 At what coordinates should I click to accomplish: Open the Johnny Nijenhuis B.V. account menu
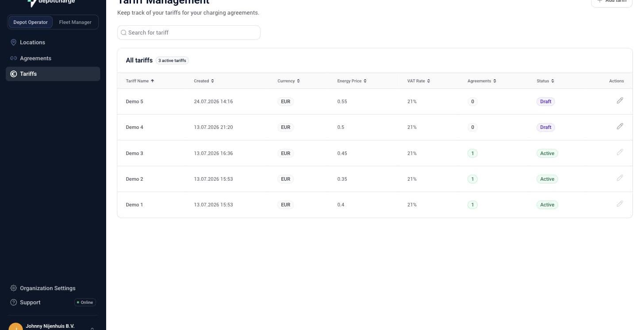coord(53,326)
